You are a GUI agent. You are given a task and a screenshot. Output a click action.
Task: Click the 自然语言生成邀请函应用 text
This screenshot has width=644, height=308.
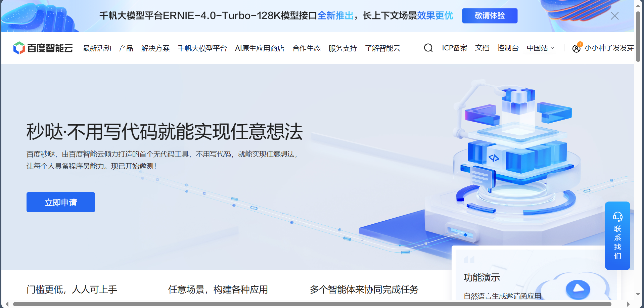(503, 296)
